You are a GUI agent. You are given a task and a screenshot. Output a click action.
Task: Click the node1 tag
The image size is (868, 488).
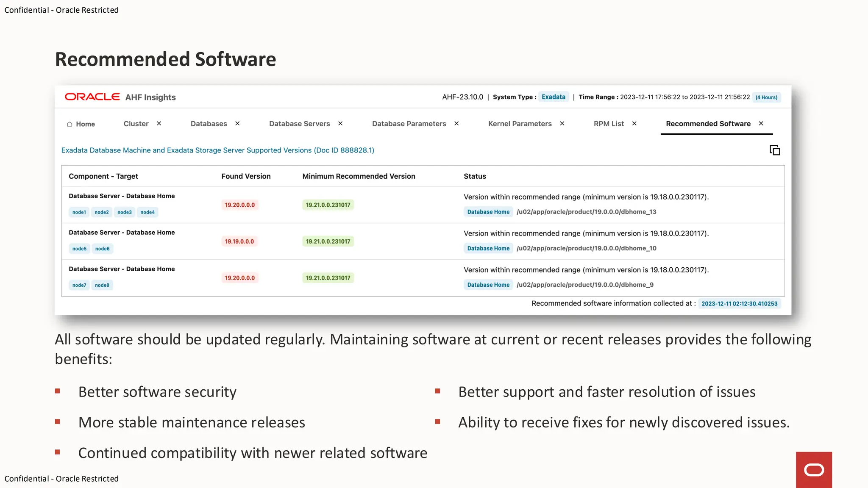point(79,212)
